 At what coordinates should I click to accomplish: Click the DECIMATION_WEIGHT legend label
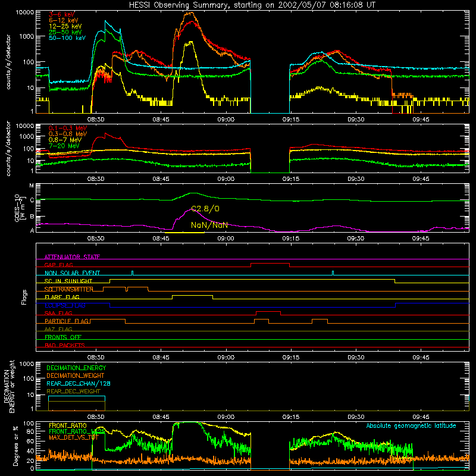pos(76,375)
